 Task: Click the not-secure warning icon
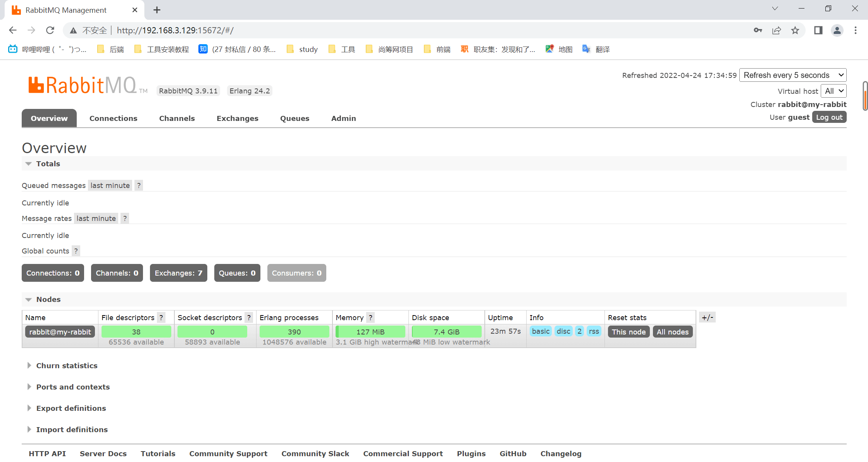coord(73,30)
